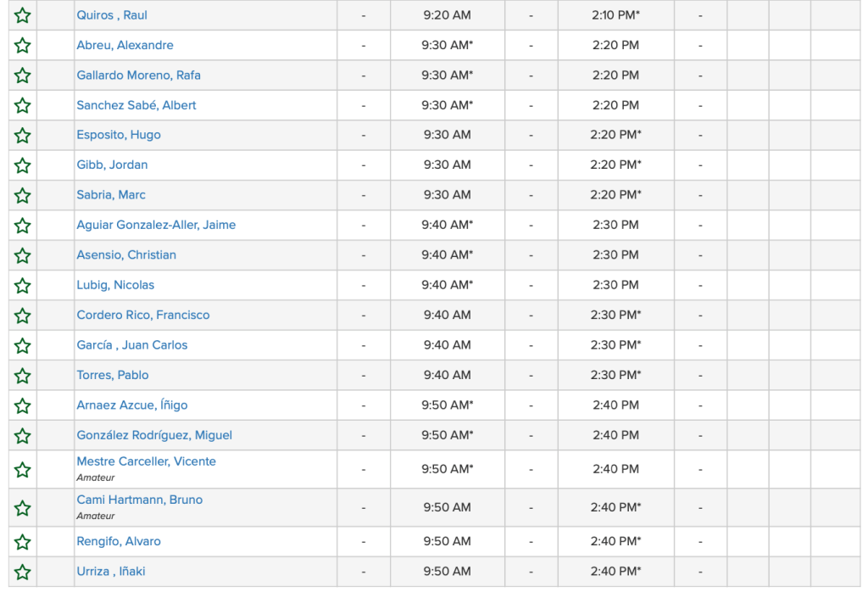Favorite Gibb, Jordan using the star icon
This screenshot has width=868, height=592.
pyautogui.click(x=23, y=165)
